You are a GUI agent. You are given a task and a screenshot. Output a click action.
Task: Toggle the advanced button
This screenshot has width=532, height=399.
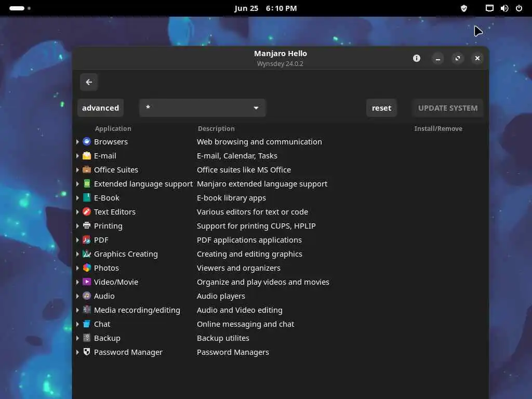(100, 108)
